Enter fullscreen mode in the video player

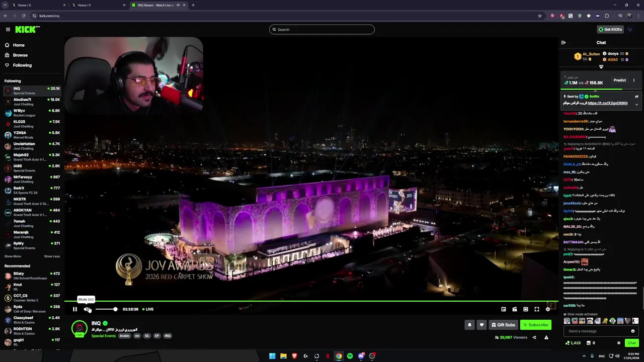[537, 309]
